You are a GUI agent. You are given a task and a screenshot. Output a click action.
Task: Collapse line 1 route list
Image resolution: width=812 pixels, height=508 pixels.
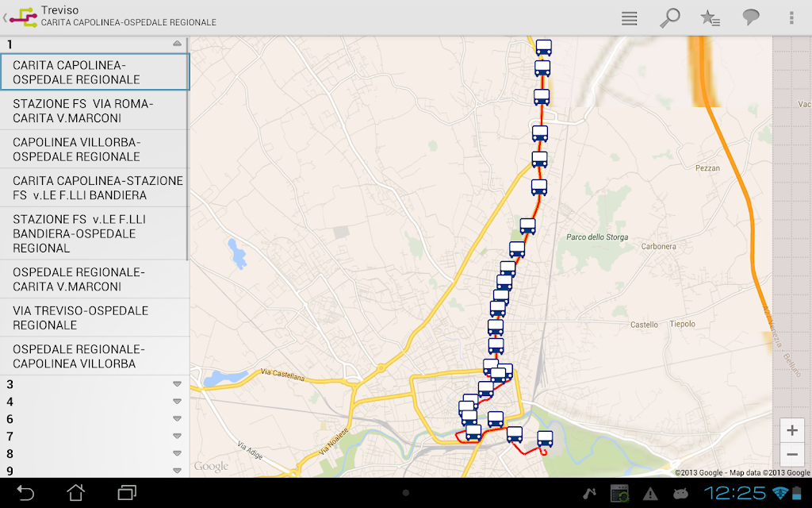pyautogui.click(x=177, y=44)
